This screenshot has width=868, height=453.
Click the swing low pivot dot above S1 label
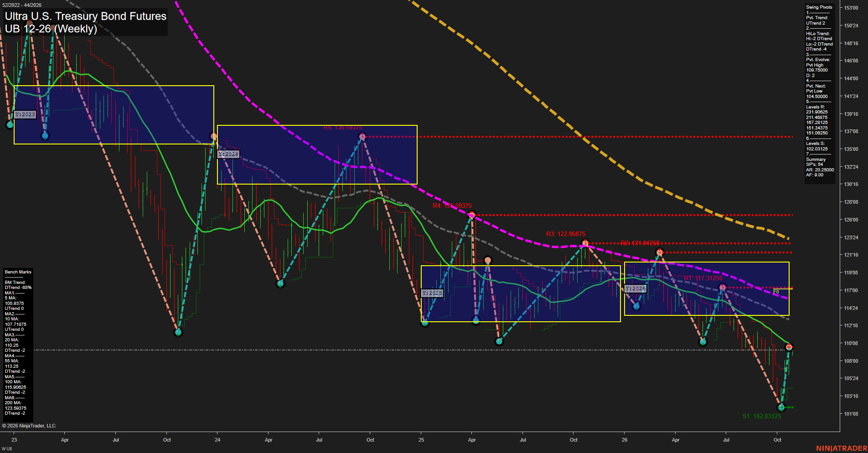point(781,407)
